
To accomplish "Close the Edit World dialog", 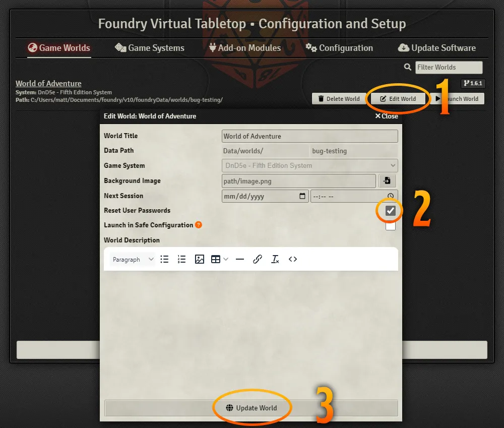I will pos(387,116).
